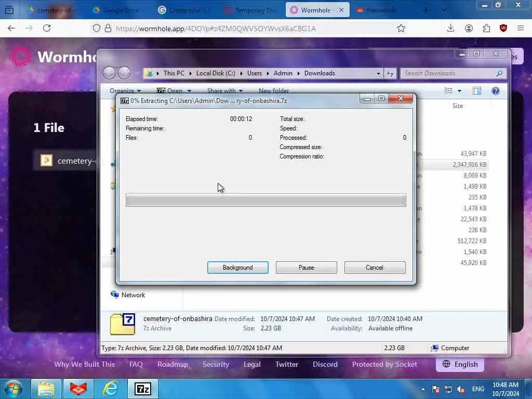
Task: Open the Wormhole Twitter link
Action: tap(287, 364)
